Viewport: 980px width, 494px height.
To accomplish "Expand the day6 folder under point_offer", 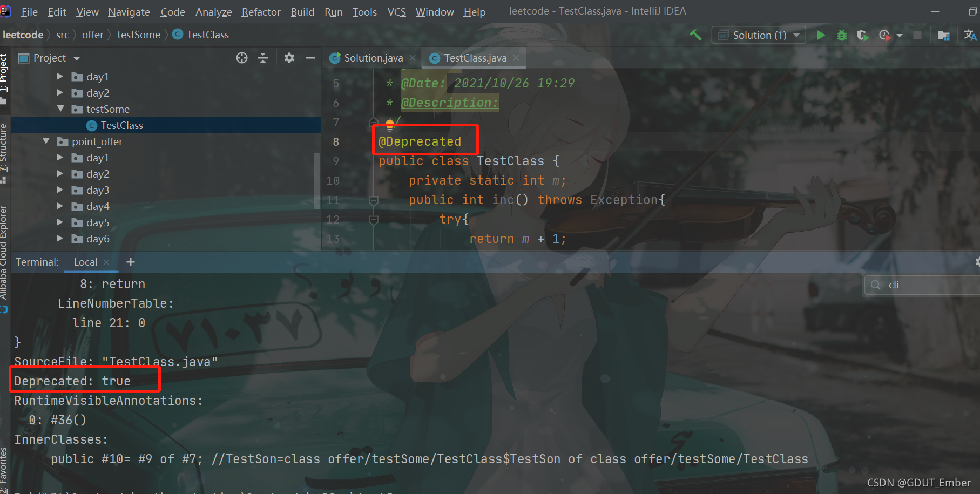I will click(60, 239).
